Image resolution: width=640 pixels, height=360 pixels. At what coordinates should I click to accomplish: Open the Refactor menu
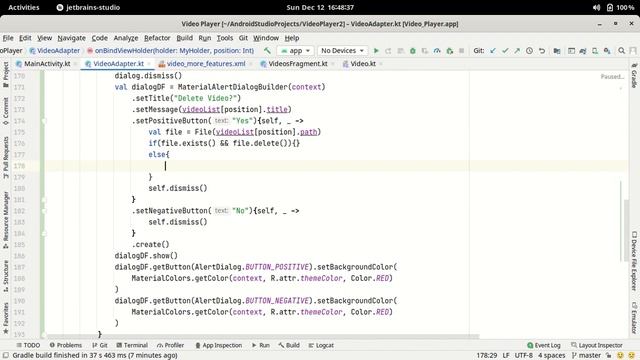(x=157, y=38)
